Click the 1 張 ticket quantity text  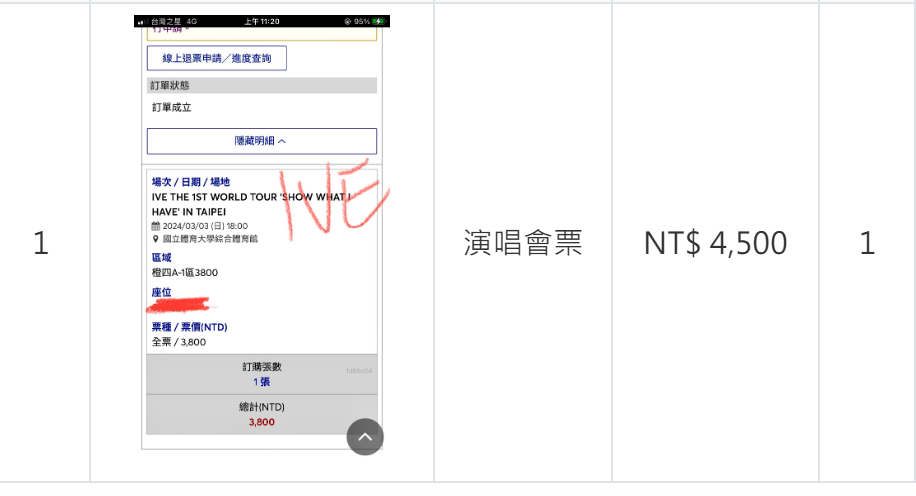[x=262, y=382]
